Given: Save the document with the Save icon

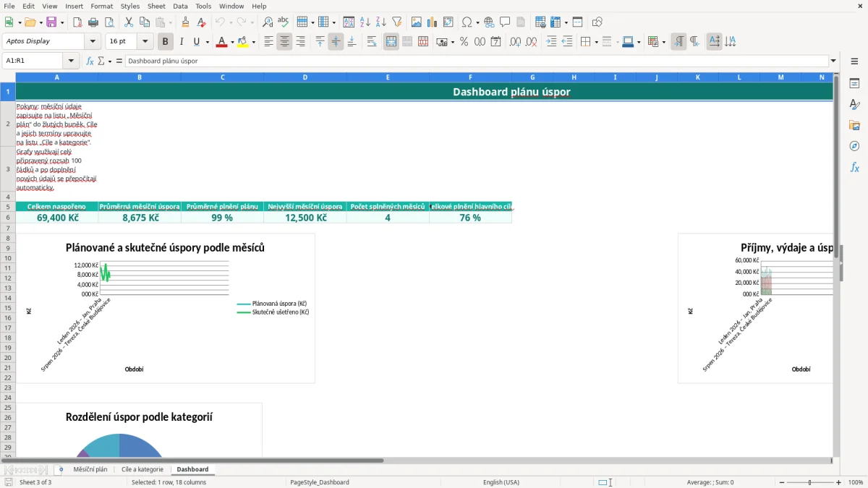Looking at the screenshot, I should pos(51,22).
